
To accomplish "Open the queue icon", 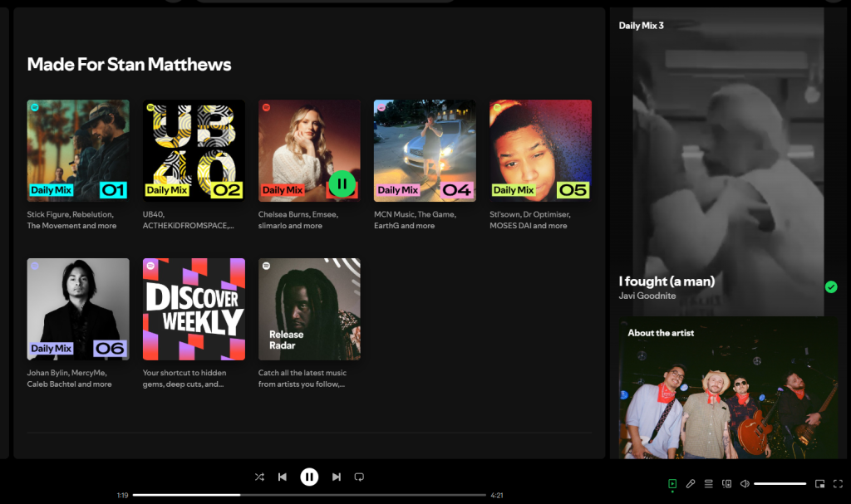I will (709, 483).
